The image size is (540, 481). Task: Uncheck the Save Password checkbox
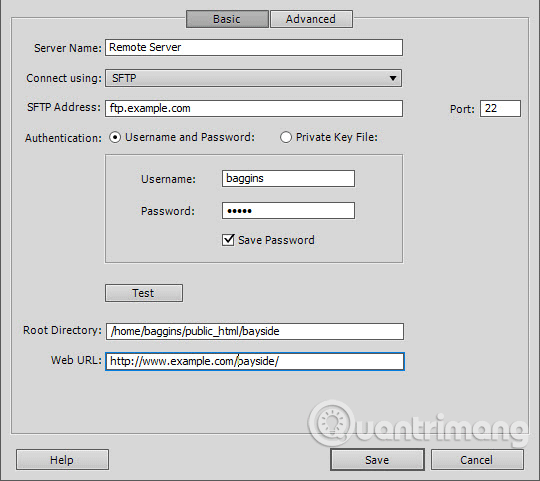[x=228, y=240]
